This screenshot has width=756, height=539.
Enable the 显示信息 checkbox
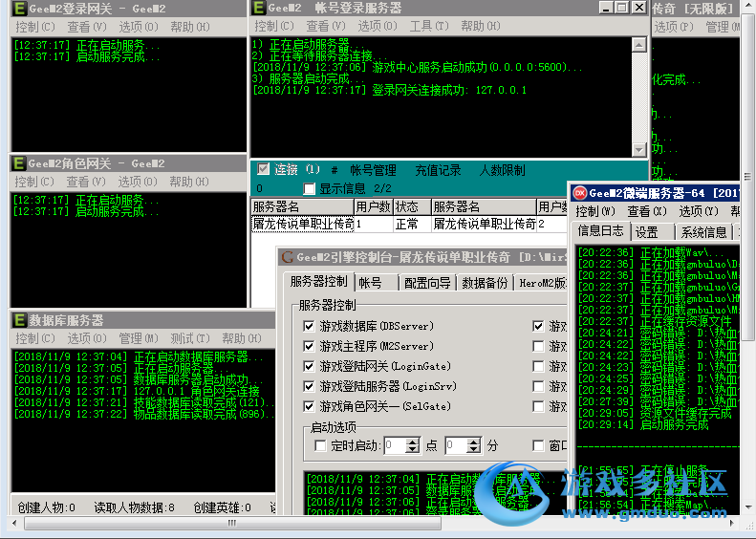310,188
